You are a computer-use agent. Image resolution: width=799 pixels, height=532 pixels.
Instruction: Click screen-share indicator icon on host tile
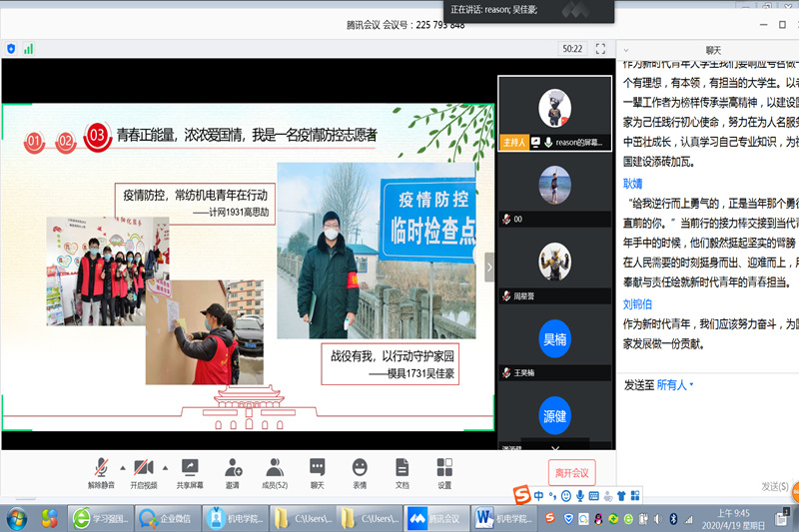pyautogui.click(x=535, y=143)
